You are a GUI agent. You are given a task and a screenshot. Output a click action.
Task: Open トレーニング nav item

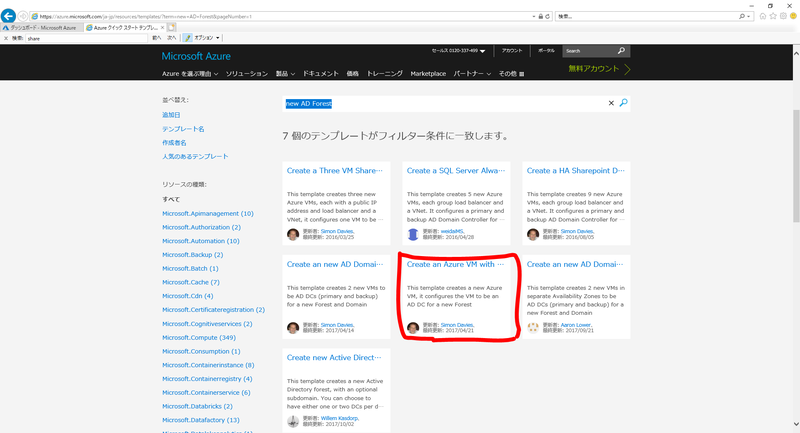click(385, 74)
